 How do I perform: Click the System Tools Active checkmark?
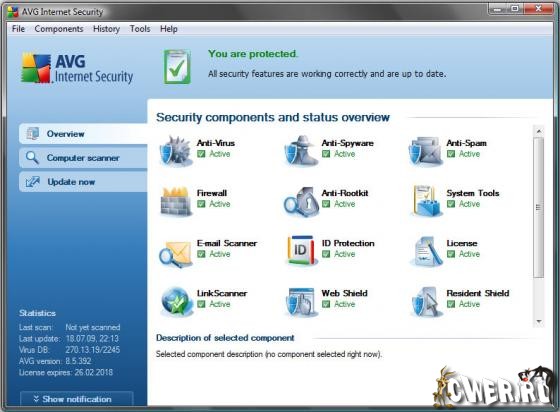coord(451,204)
